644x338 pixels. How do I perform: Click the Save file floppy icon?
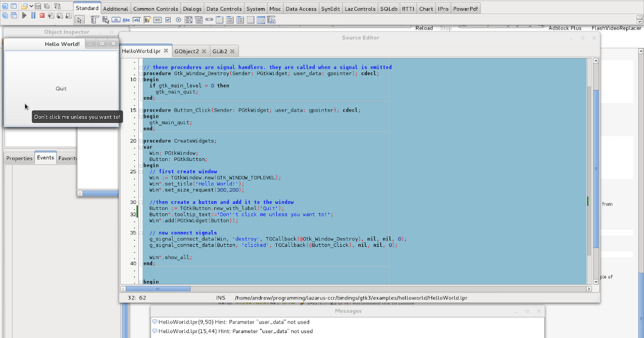point(38,6)
